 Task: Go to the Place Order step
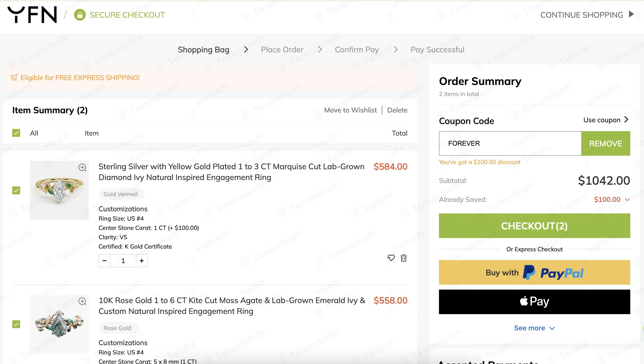coord(282,50)
